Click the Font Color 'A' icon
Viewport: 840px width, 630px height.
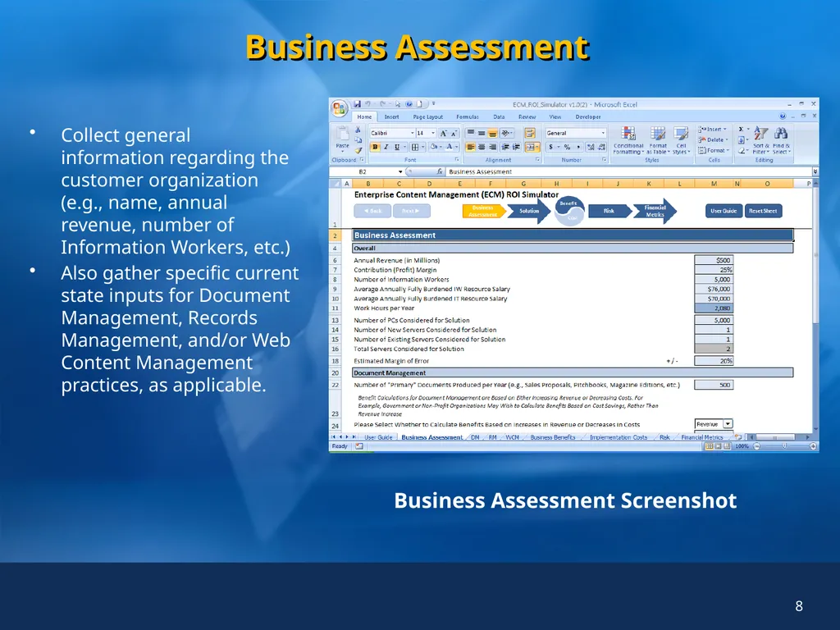[x=450, y=147]
